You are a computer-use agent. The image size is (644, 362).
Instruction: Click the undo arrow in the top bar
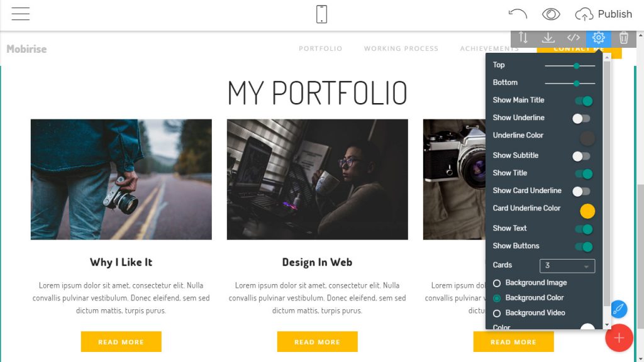point(517,13)
